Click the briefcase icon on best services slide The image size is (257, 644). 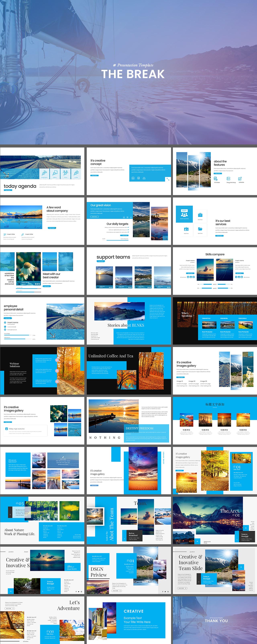[200, 215]
